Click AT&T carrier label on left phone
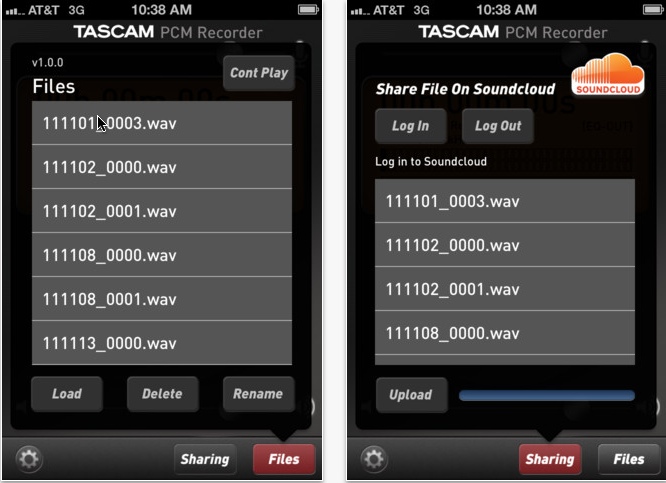666x483 pixels. (44, 10)
